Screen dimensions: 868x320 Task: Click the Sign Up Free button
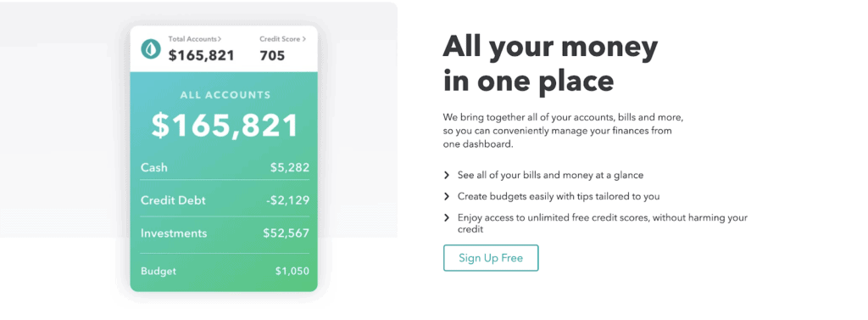(x=491, y=258)
